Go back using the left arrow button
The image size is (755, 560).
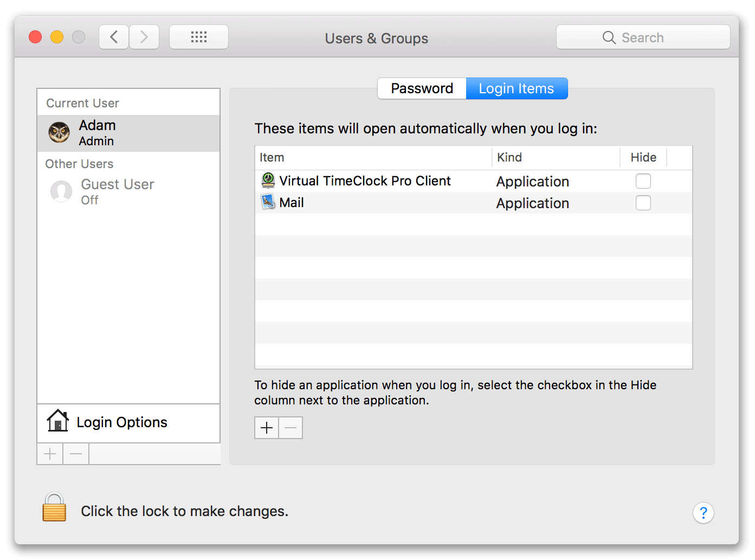[x=114, y=37]
